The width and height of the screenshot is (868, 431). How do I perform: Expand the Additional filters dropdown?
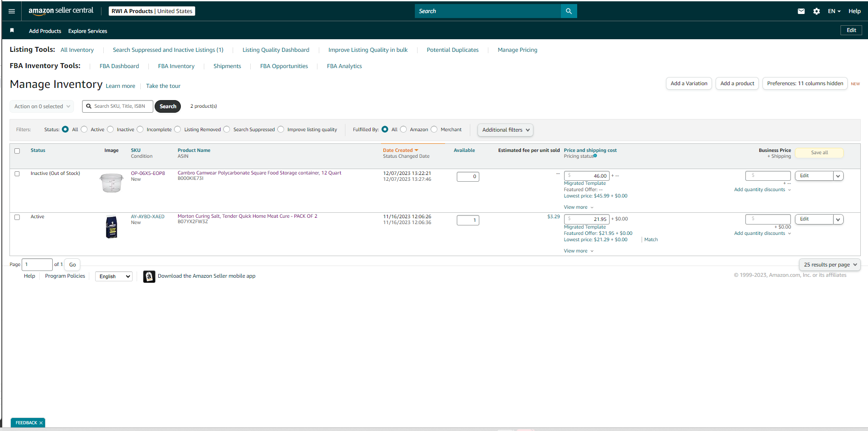pos(505,130)
